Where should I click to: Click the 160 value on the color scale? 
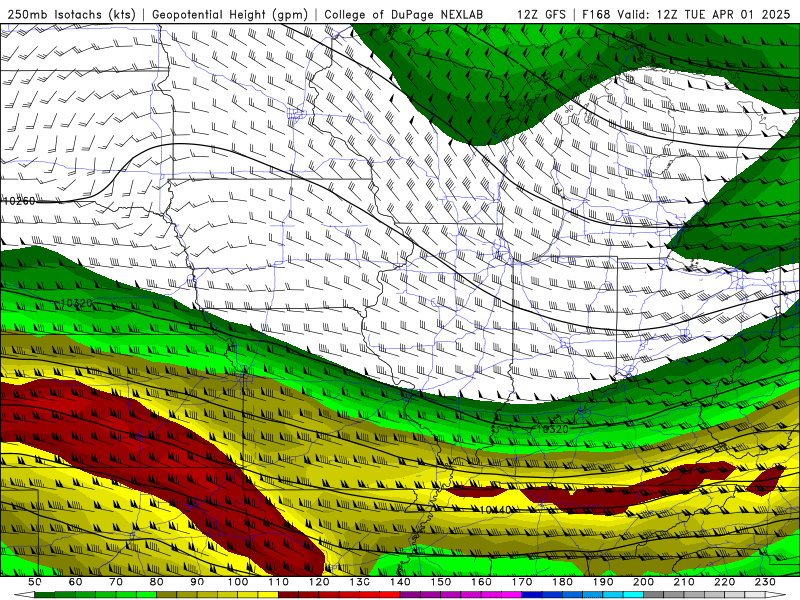(x=482, y=582)
